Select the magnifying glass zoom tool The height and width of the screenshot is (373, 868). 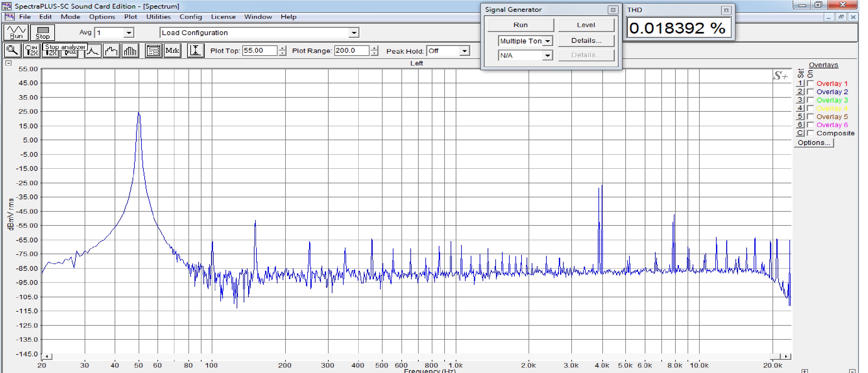[12, 51]
